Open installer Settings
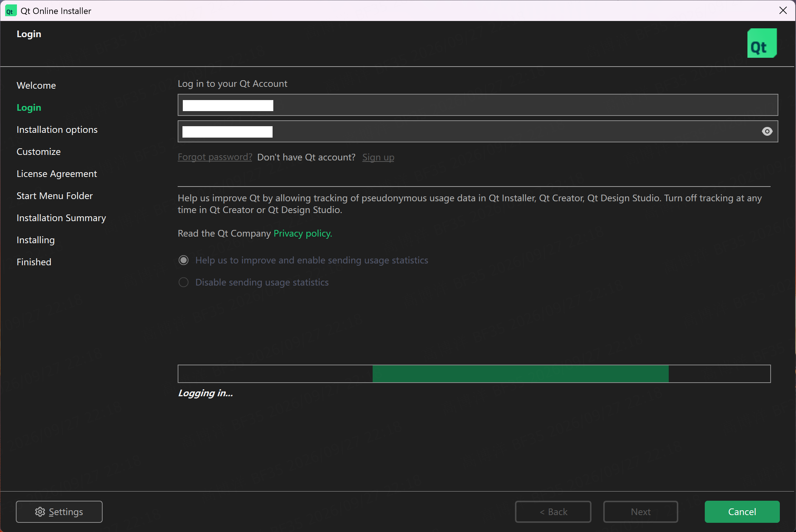This screenshot has height=532, width=796. coord(59,512)
